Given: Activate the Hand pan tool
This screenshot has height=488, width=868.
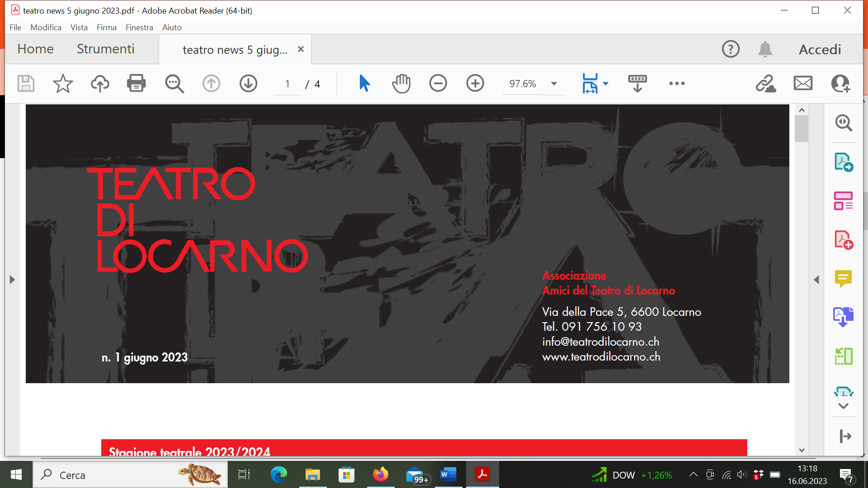Looking at the screenshot, I should [x=401, y=84].
